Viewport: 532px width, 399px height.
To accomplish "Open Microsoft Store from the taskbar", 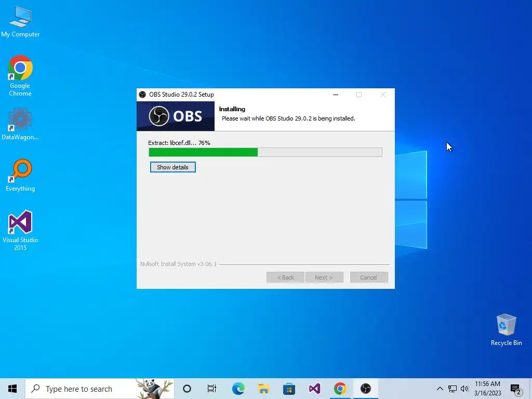I will (x=289, y=389).
